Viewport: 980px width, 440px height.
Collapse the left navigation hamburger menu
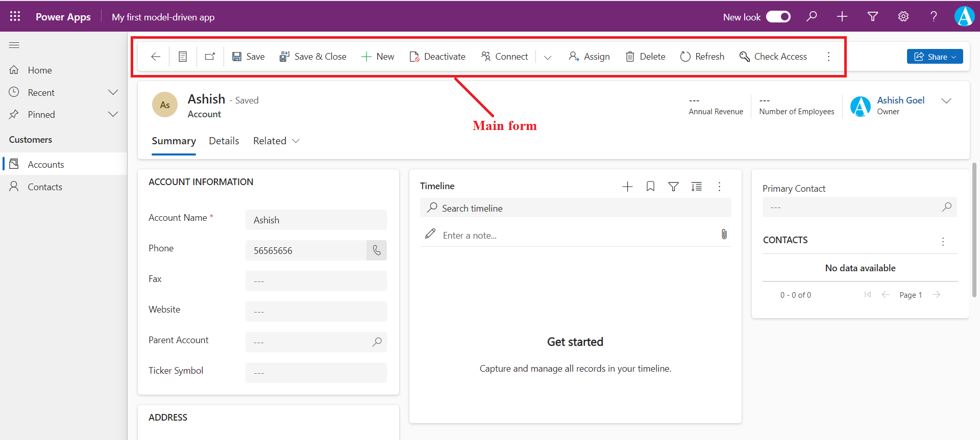[x=14, y=45]
